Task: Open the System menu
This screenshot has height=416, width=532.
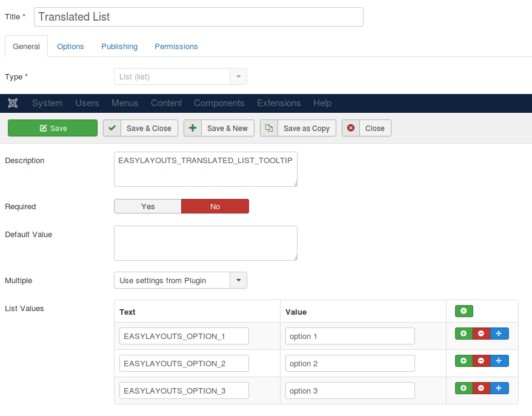Action: (47, 103)
